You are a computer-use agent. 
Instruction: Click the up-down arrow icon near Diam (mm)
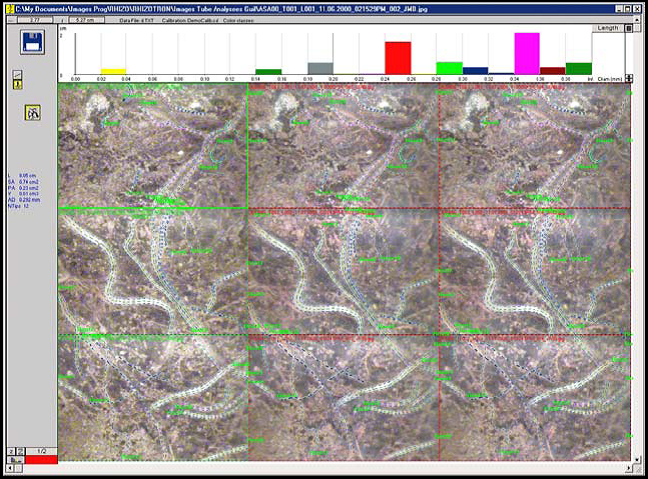[x=626, y=77]
